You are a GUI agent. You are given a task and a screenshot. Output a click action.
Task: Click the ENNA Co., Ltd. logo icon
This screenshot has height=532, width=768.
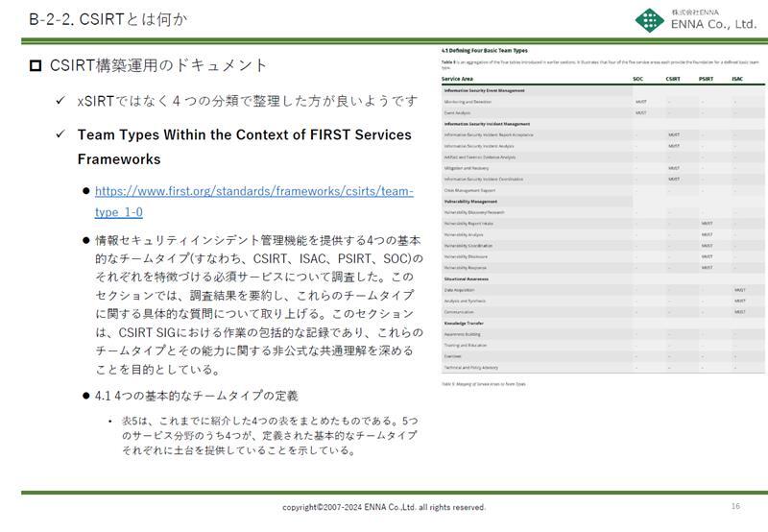(650, 20)
